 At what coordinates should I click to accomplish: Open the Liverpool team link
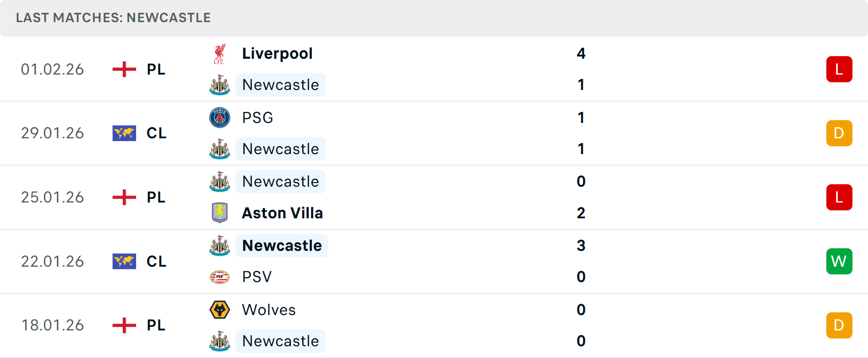(277, 54)
